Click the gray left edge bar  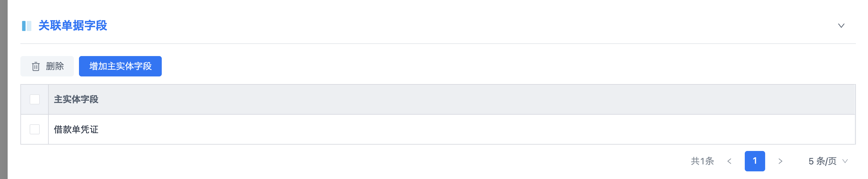click(4, 89)
